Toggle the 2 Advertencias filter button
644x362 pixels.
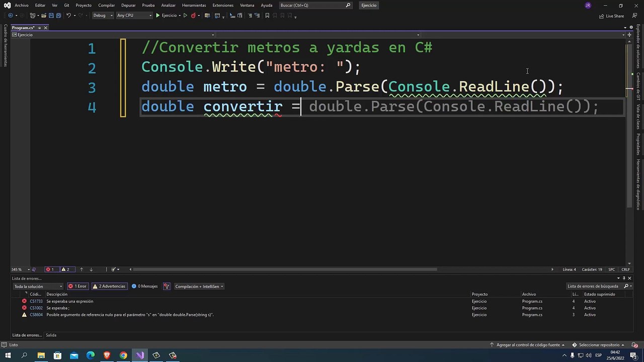(x=109, y=286)
